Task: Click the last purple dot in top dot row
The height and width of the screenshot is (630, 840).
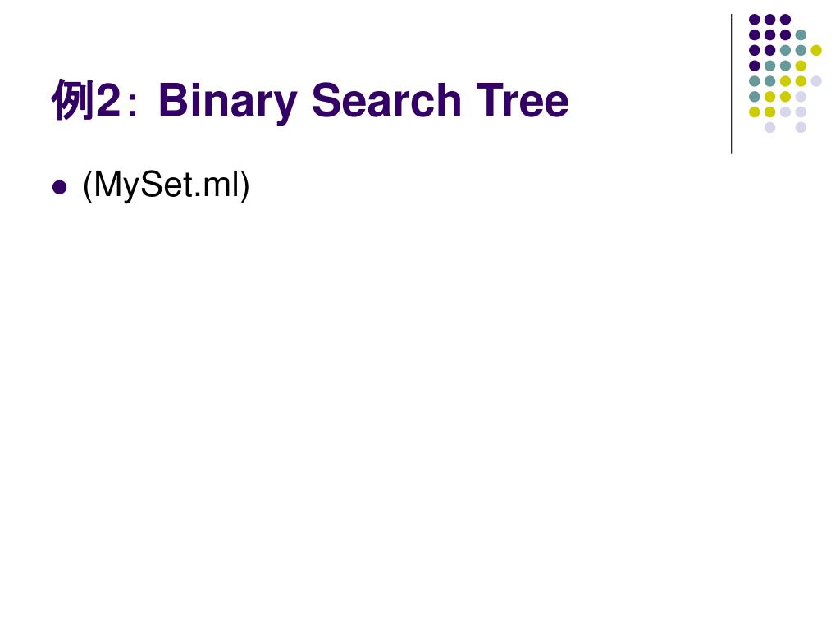Action: pos(785,20)
